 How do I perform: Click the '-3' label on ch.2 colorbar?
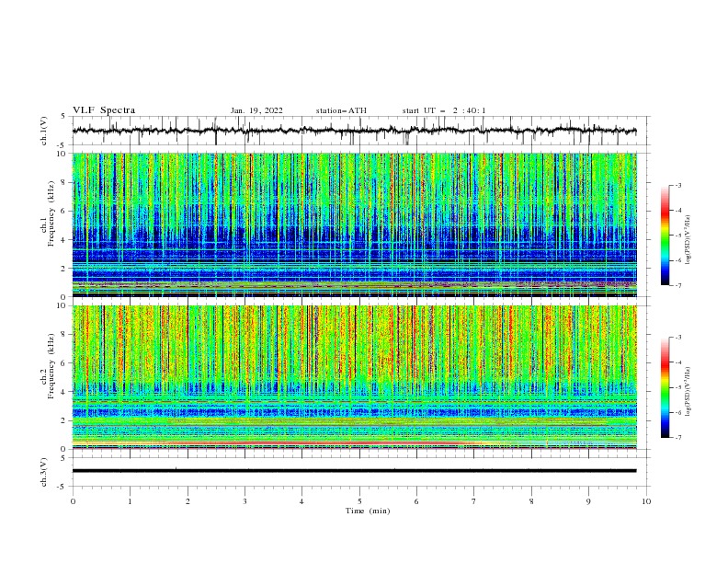[678, 338]
